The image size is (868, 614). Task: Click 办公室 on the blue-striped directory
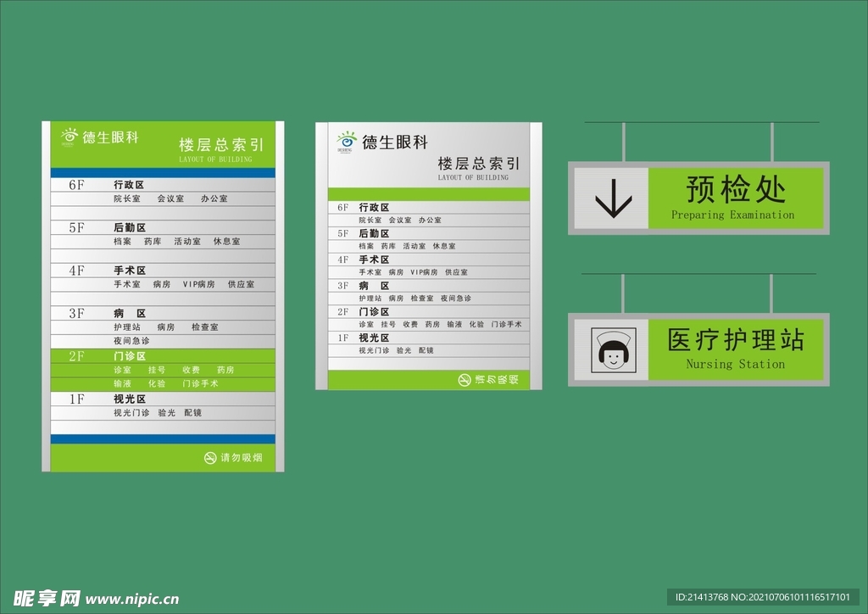(214, 198)
